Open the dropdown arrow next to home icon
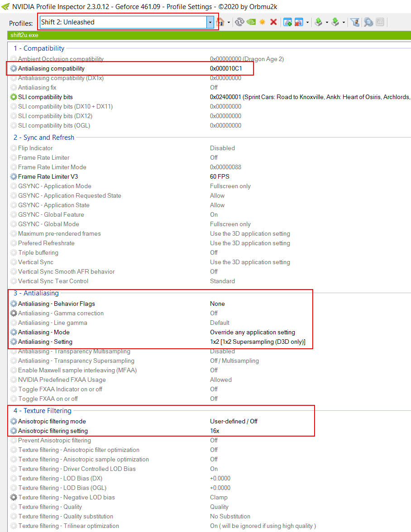Screen dimensions: 411x532 click(229, 22)
